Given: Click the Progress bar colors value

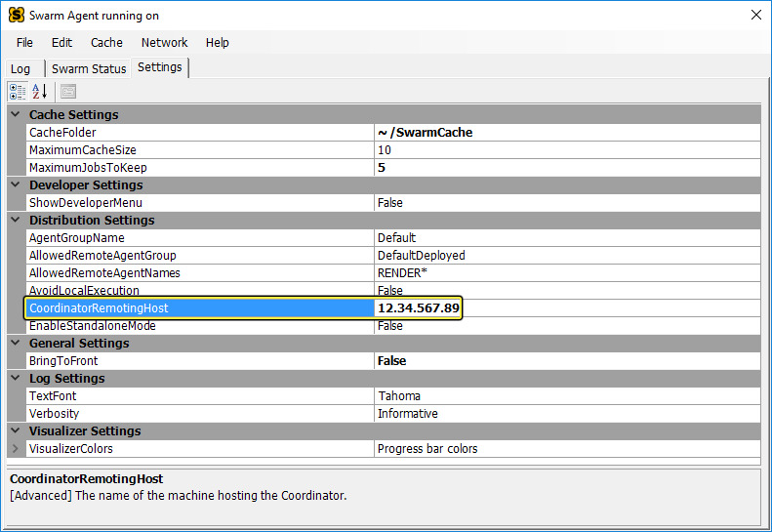Looking at the screenshot, I should point(567,449).
